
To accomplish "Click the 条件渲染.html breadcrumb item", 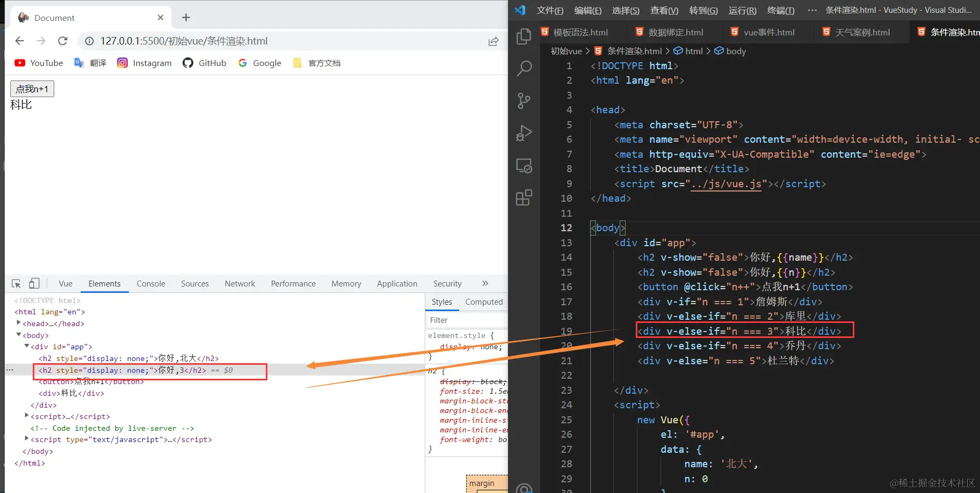I will (x=628, y=51).
